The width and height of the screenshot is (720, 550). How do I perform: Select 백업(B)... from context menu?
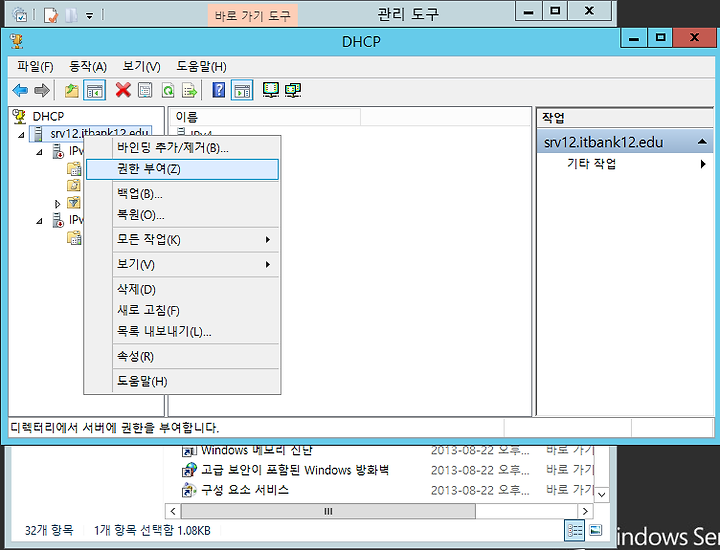[183, 194]
